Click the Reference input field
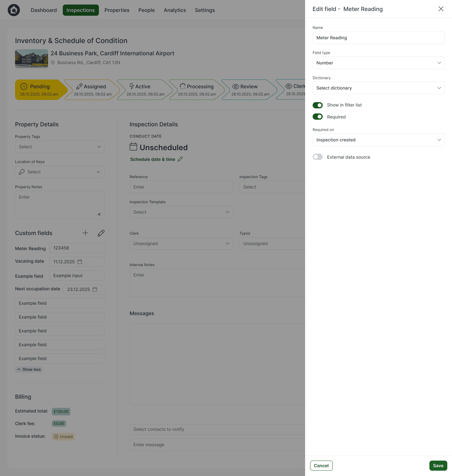The width and height of the screenshot is (452, 476). (181, 187)
